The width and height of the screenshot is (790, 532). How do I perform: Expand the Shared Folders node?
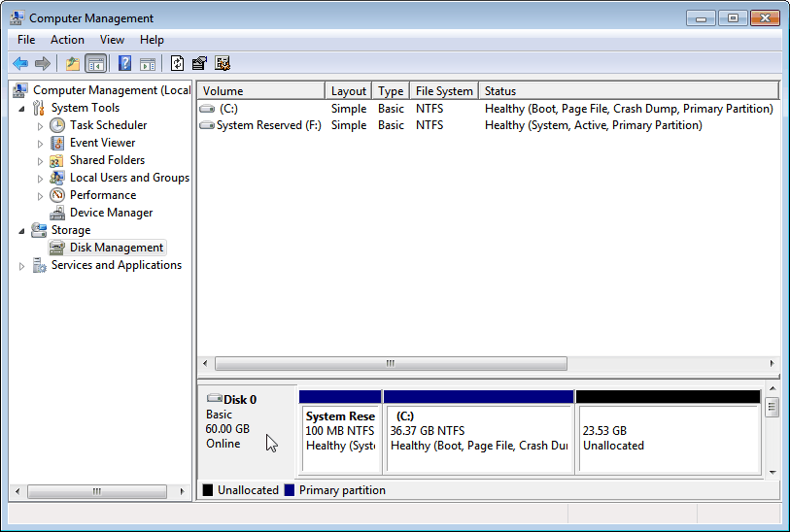tap(40, 161)
